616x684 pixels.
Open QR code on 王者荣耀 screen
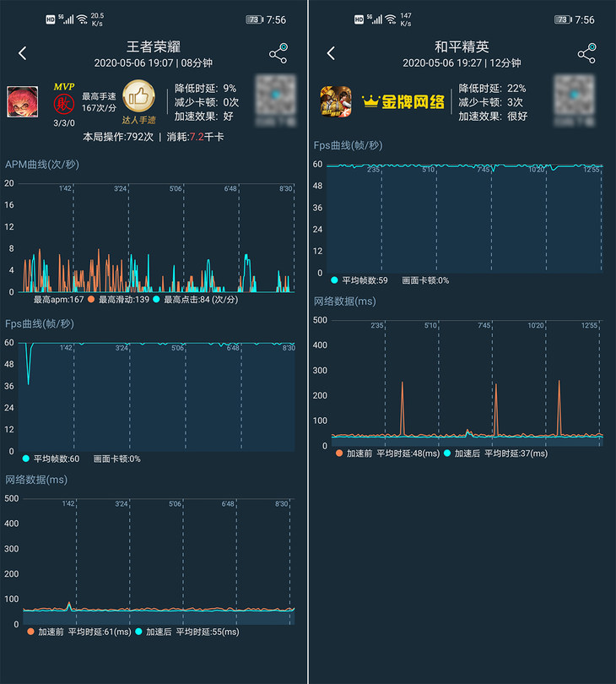tap(275, 101)
